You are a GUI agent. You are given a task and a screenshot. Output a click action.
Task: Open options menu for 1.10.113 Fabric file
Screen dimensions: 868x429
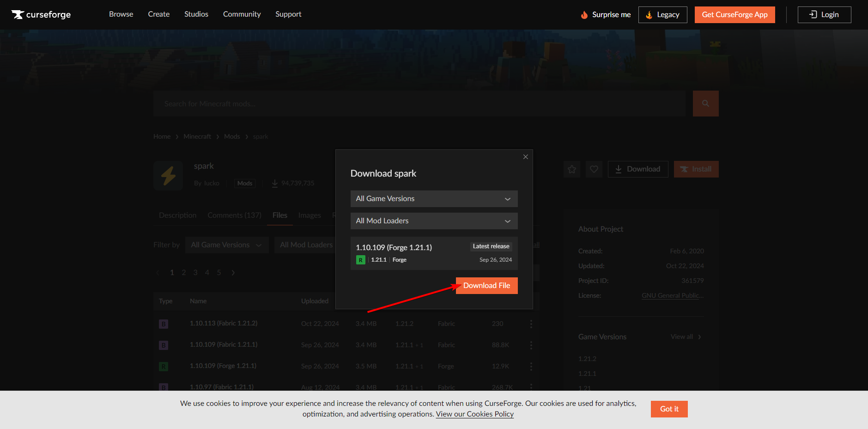click(531, 324)
